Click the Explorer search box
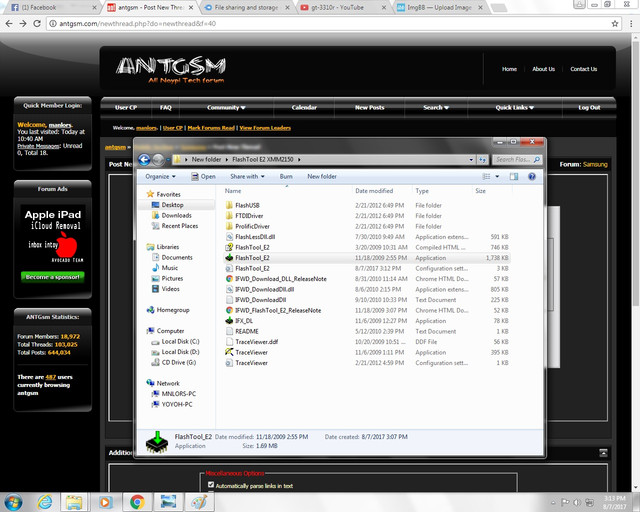 coord(517,160)
